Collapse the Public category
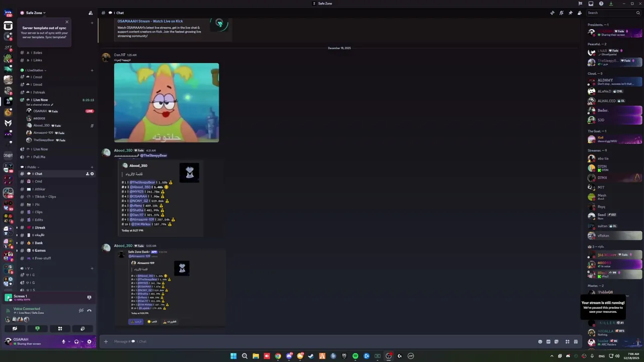This screenshot has width=644, height=362. (x=30, y=167)
